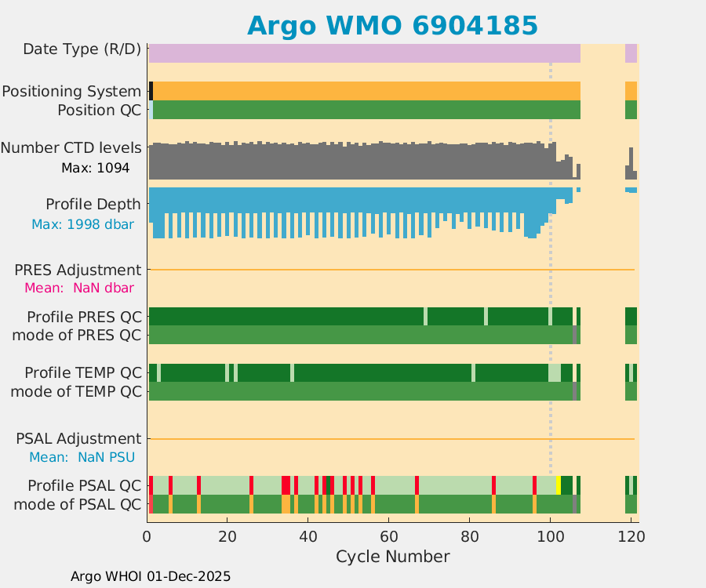The width and height of the screenshot is (706, 588).
Task: Click the 60 tick on cycle axis
Action: point(388,537)
